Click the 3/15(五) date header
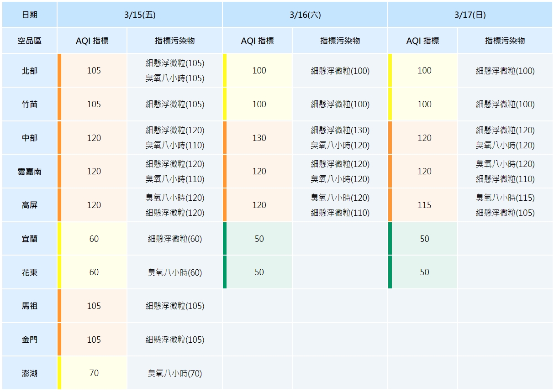This screenshot has height=392, width=554. click(x=140, y=15)
